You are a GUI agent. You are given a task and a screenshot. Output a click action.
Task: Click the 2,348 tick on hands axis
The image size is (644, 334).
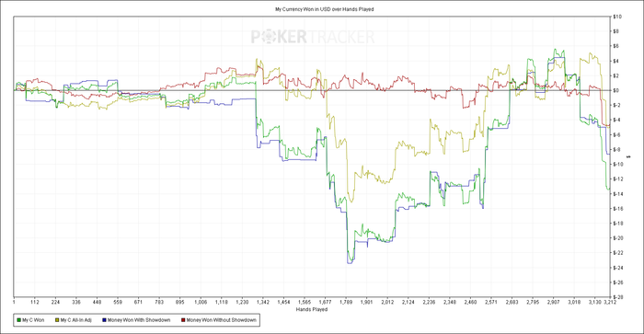coord(450,303)
